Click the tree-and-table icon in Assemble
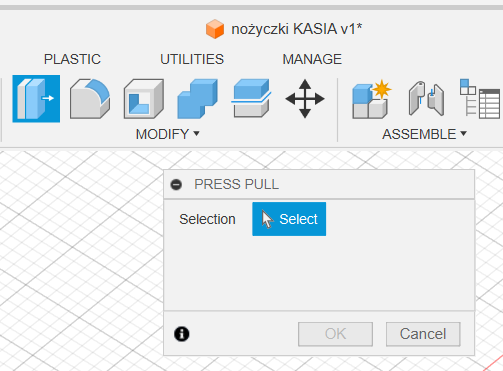 480,99
